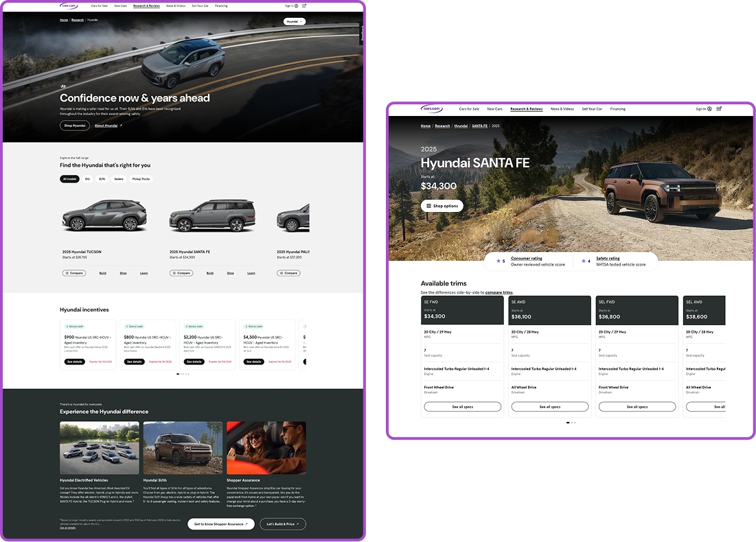Click 2025 Hyundai TUCSON car image

tap(104, 215)
